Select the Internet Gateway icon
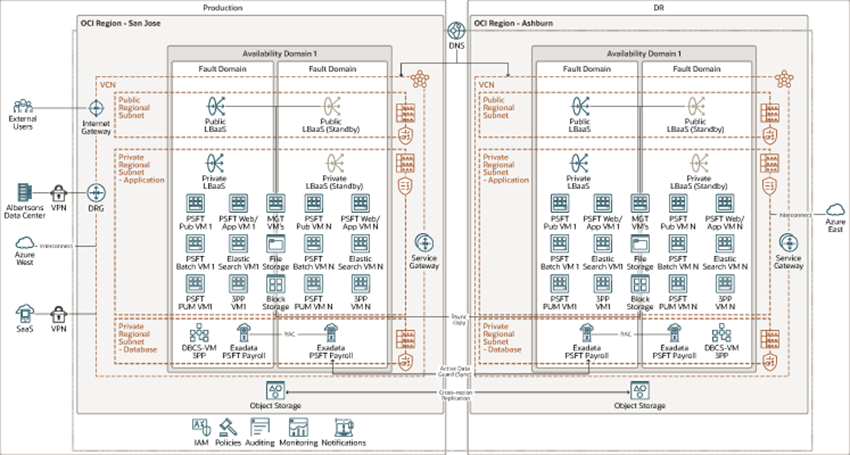The height and width of the screenshot is (455, 850). (x=96, y=108)
